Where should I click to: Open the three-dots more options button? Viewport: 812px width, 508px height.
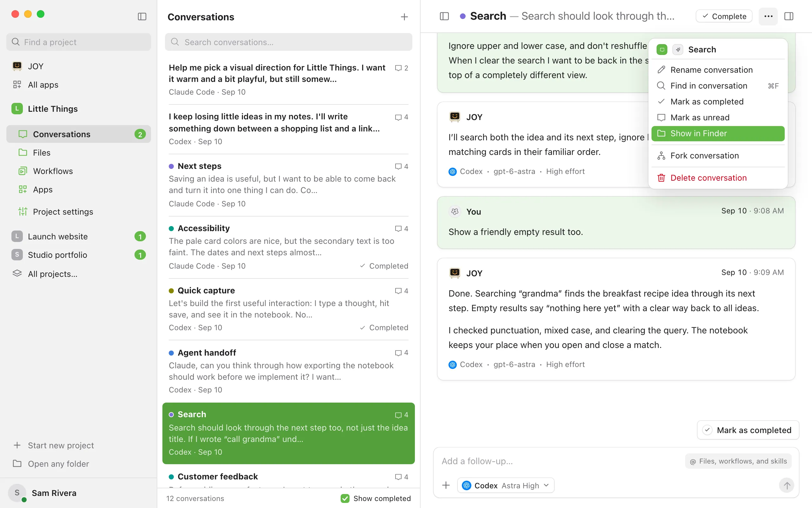pyautogui.click(x=768, y=16)
